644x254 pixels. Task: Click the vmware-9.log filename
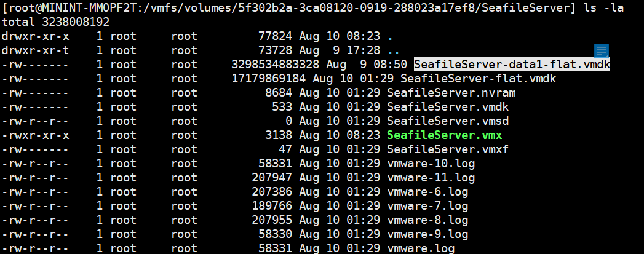(x=427, y=234)
